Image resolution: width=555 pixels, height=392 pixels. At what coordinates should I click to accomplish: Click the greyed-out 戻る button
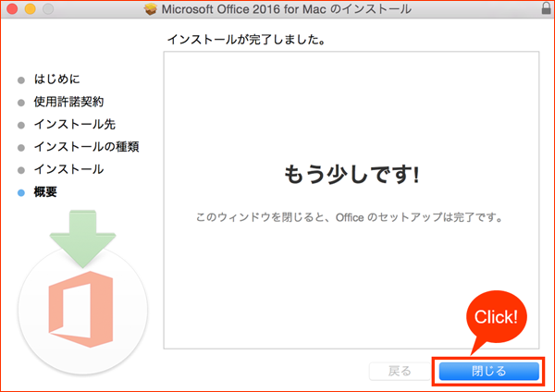pyautogui.click(x=400, y=371)
